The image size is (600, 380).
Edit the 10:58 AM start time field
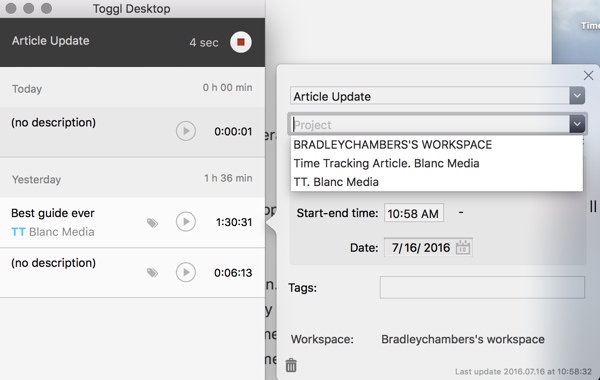click(x=414, y=213)
